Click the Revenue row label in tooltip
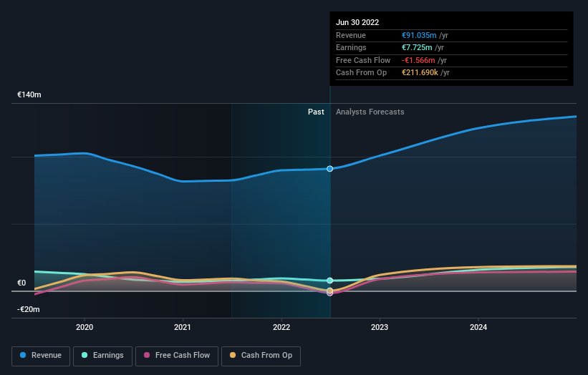588x375 pixels. (351, 35)
